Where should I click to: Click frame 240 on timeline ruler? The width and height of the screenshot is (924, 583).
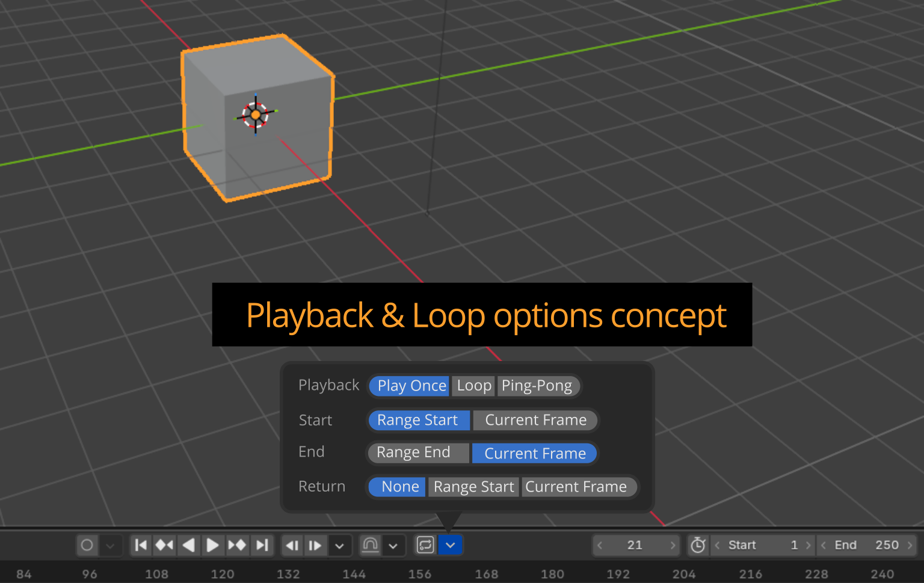click(882, 574)
